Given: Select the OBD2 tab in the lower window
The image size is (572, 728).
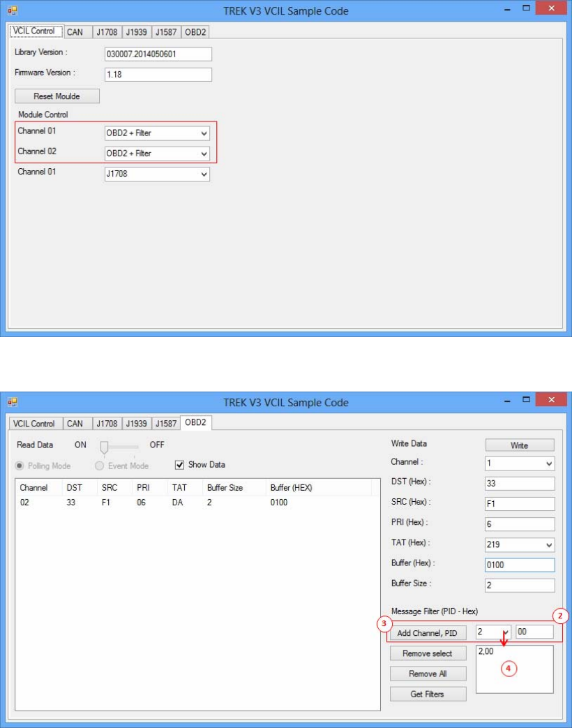Looking at the screenshot, I should [195, 422].
